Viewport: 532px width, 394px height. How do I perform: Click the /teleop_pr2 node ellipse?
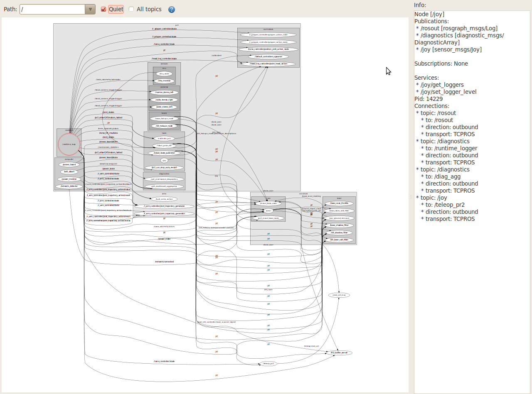click(x=269, y=363)
